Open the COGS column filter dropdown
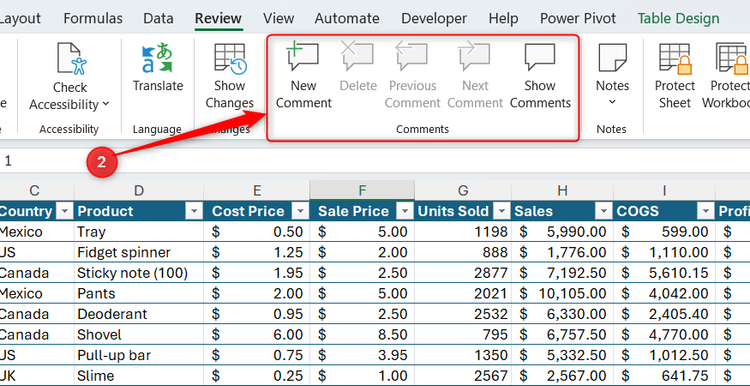This screenshot has width=750, height=386. [706, 211]
